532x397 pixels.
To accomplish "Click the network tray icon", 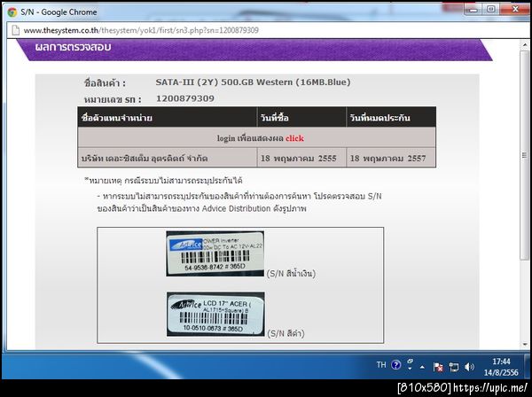I will pyautogui.click(x=454, y=367).
